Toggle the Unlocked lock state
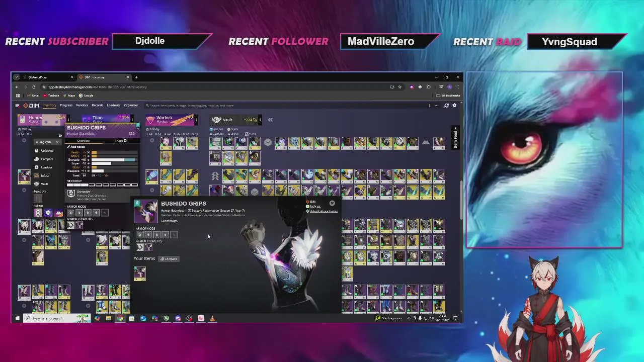644x362 pixels. (x=45, y=151)
